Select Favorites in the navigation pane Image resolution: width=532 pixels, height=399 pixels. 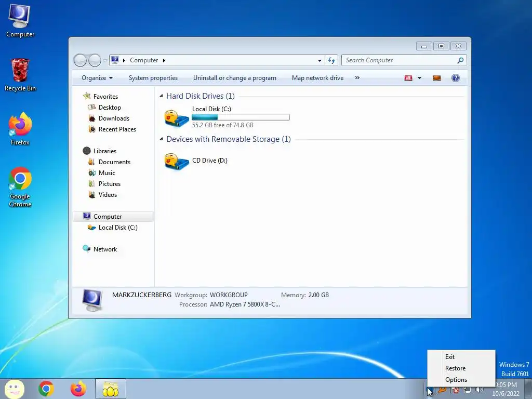105,97
